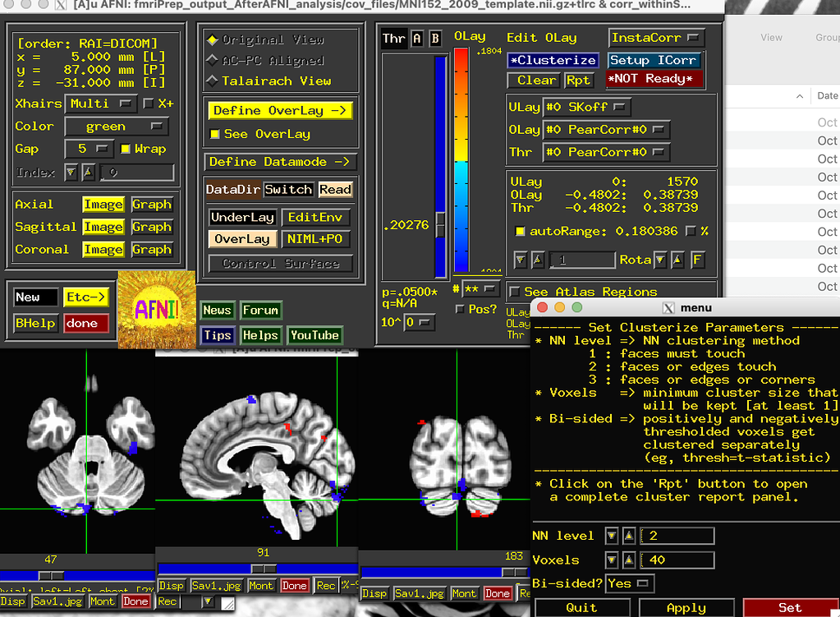Open the YouTube link button
The height and width of the screenshot is (617, 840).
pos(314,335)
